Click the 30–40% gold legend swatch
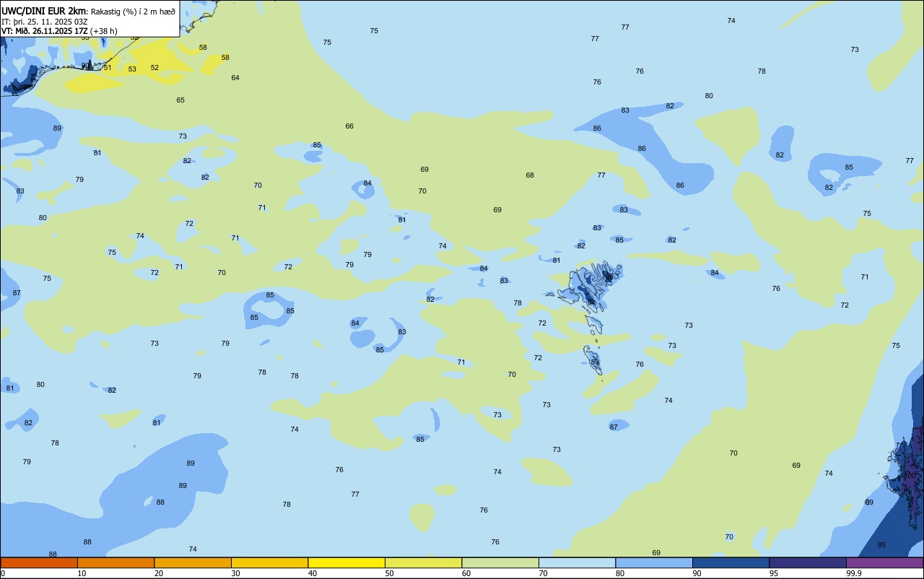 [269, 562]
